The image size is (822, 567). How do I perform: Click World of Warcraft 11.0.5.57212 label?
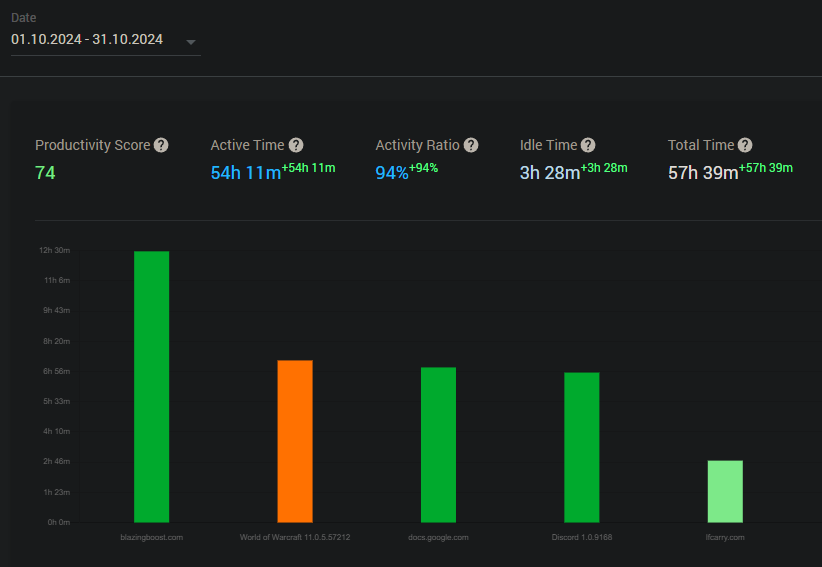[295, 537]
